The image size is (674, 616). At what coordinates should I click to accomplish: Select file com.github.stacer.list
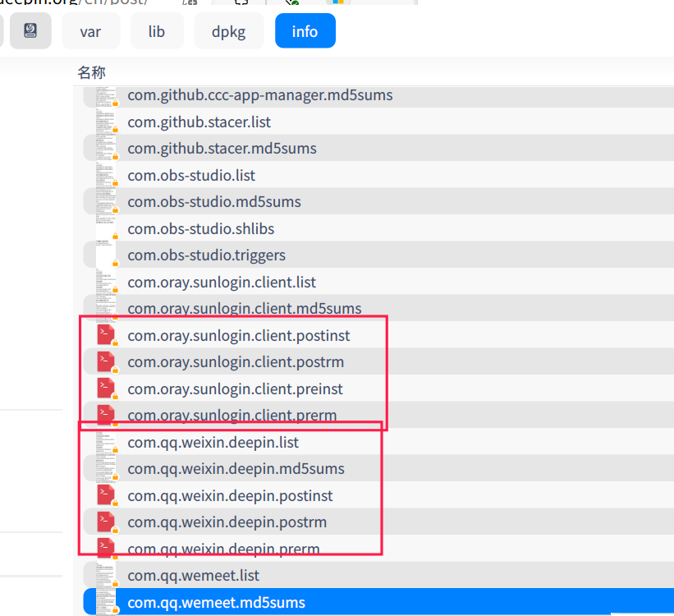378,122
